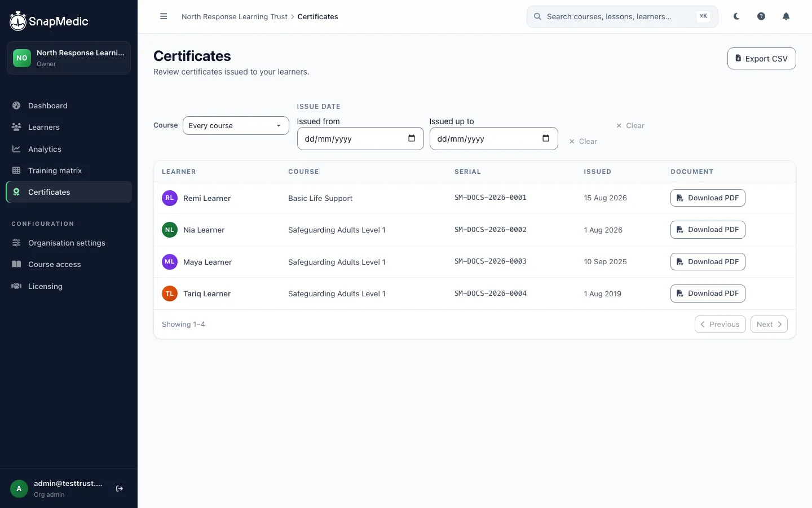Viewport: 812px width, 508px height.
Task: Open Course access page
Action: point(69,264)
